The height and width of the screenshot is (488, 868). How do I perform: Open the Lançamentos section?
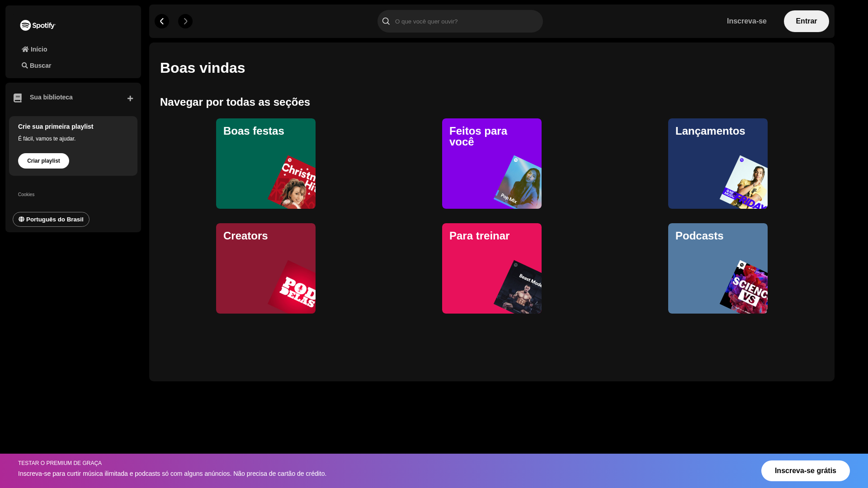(x=717, y=164)
